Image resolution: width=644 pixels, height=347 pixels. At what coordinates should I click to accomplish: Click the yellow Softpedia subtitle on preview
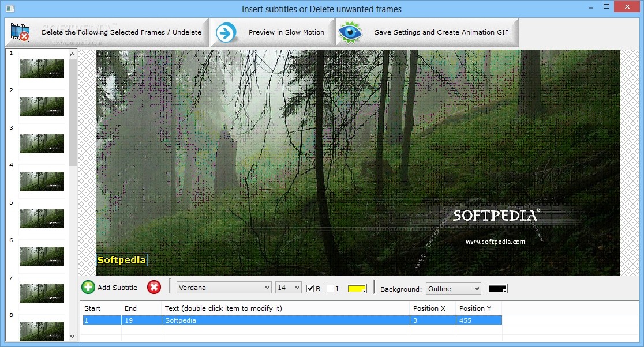122,260
